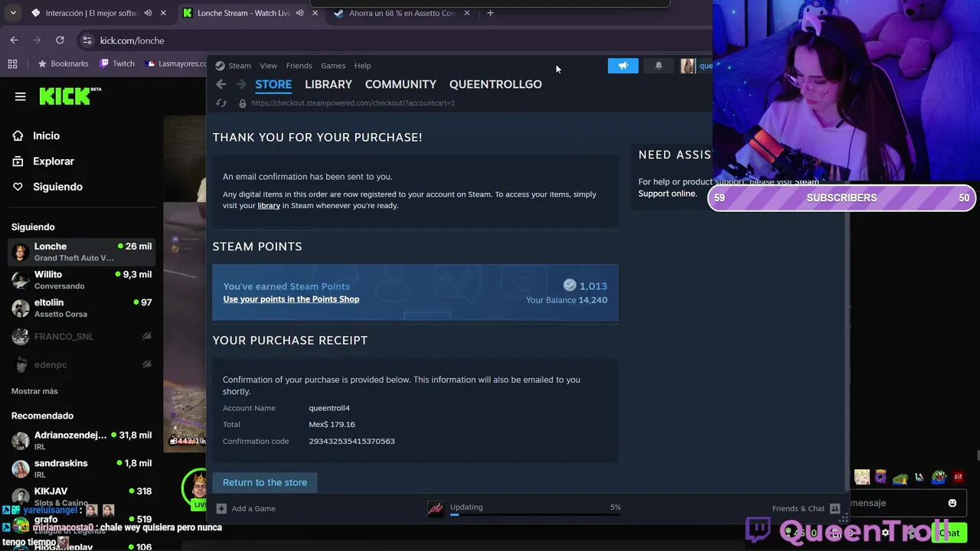Viewport: 980px width, 551px height.
Task: Open Lasmayores bookmark
Action: pyautogui.click(x=175, y=64)
